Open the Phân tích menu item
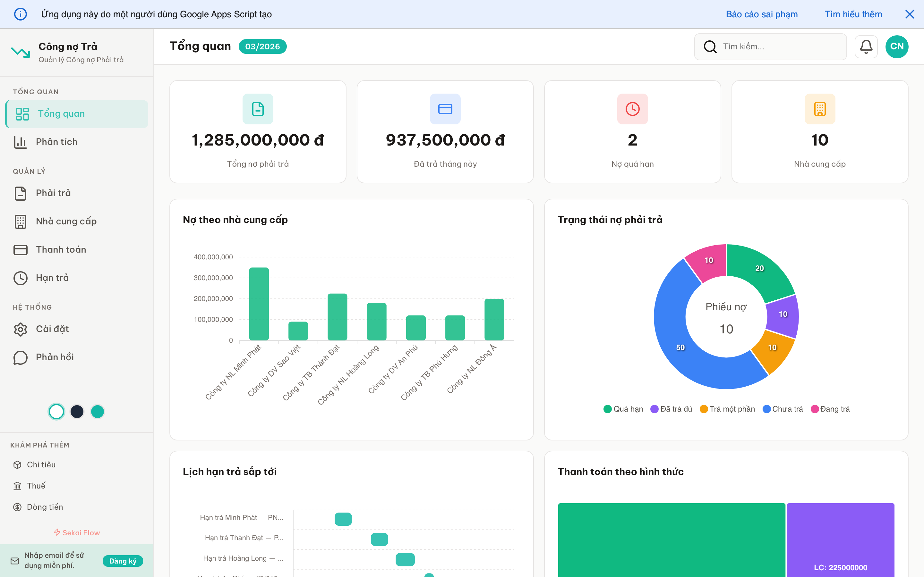The height and width of the screenshot is (577, 924). [x=56, y=142]
